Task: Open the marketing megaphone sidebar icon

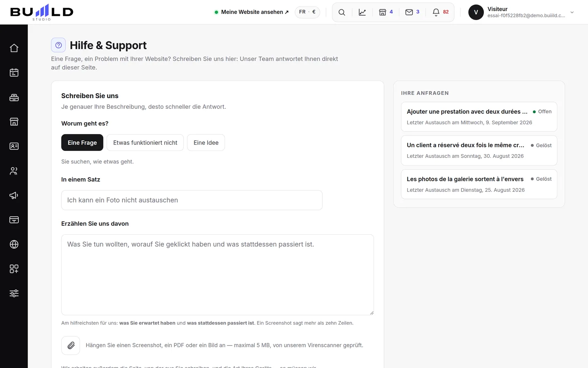Action: tap(14, 195)
